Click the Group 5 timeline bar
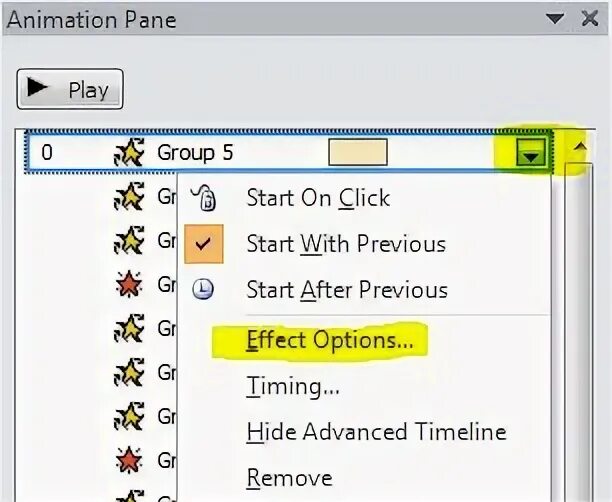Screen dimensions: 612x502 (x=357, y=153)
